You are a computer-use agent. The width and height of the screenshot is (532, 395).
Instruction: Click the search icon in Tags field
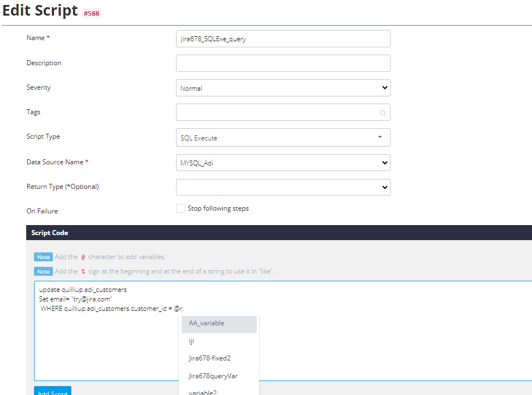click(x=383, y=113)
